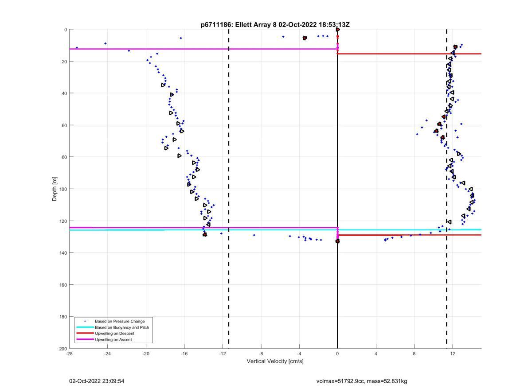Click the cyan line sample in the legend

click(85, 327)
